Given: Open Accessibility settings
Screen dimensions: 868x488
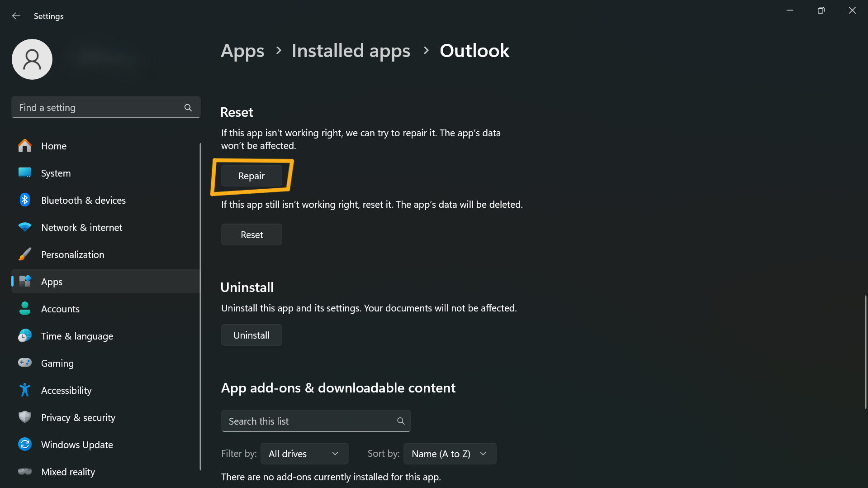Looking at the screenshot, I should click(105, 390).
